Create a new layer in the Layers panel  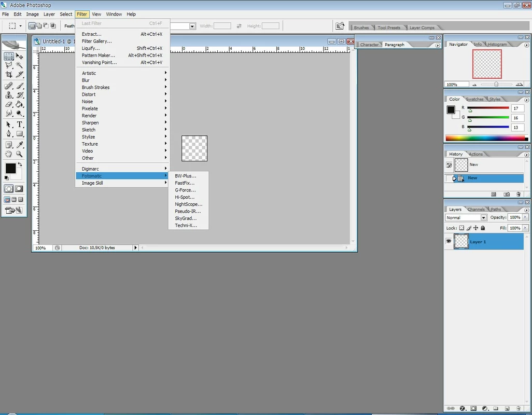[507, 408]
